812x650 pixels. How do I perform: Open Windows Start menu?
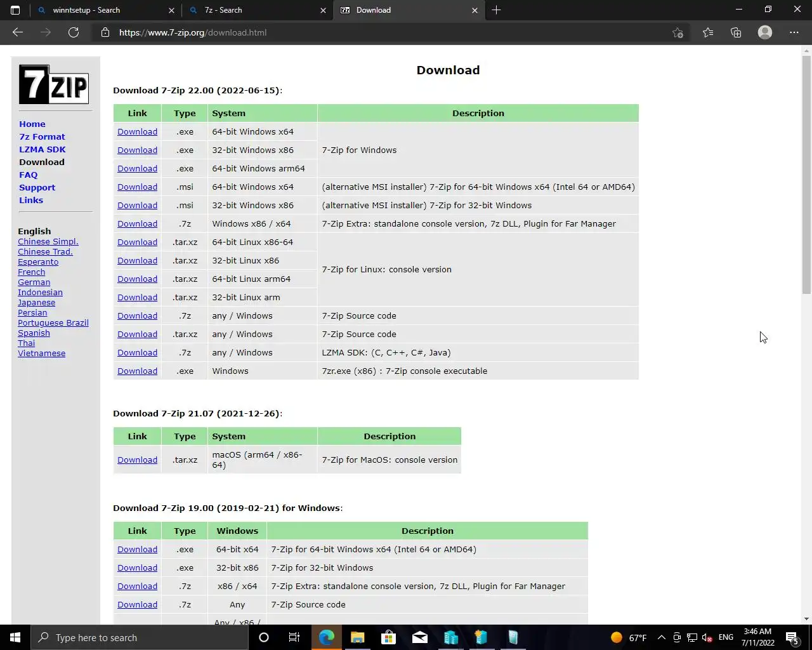click(x=15, y=637)
